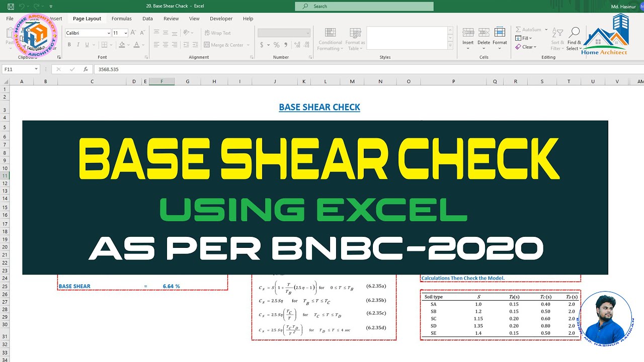Open the Fill menu
644x362 pixels.
(524, 38)
